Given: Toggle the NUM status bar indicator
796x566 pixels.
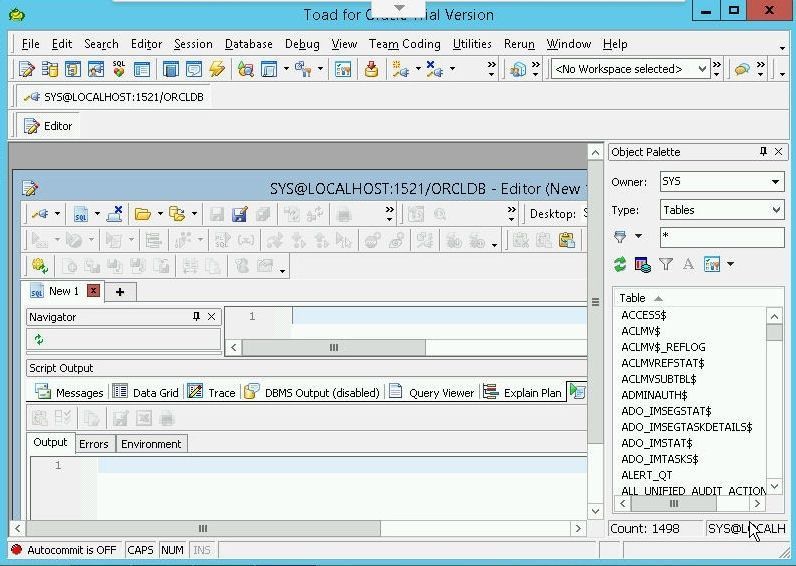Looking at the screenshot, I should point(172,550).
